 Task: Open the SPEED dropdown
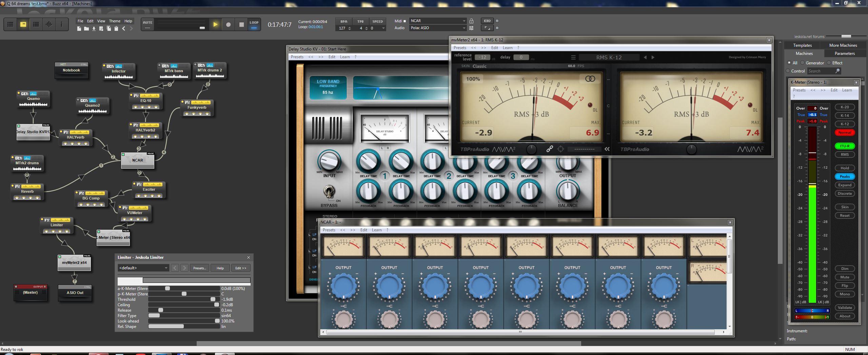[377, 28]
